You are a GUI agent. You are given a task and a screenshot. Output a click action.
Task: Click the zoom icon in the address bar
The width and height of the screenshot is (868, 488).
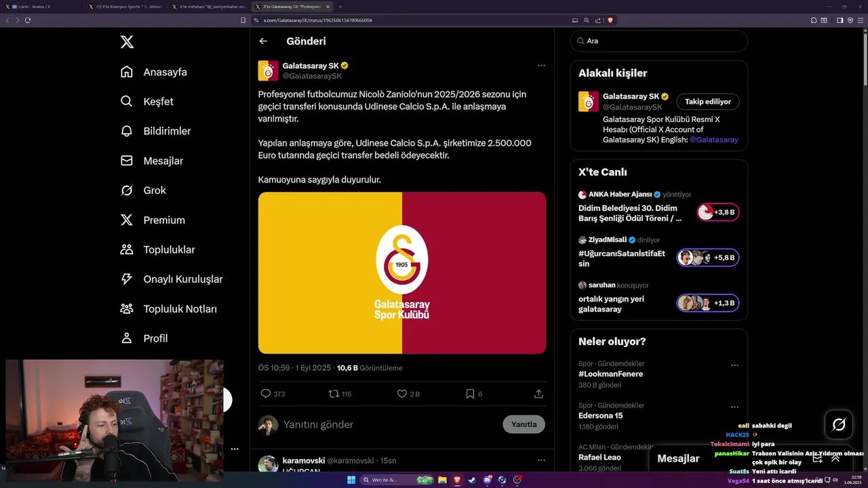(x=587, y=20)
